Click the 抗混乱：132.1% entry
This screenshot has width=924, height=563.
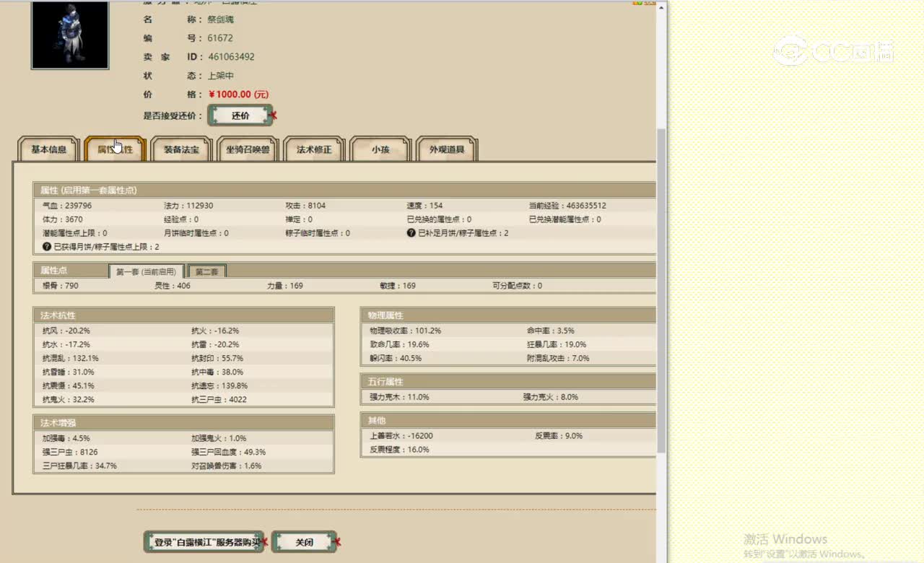click(71, 358)
